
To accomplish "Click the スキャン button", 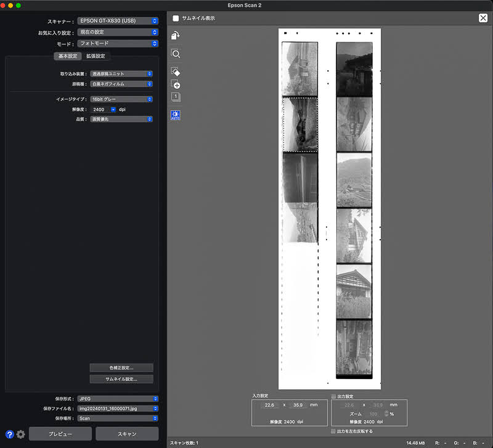I will point(127,434).
